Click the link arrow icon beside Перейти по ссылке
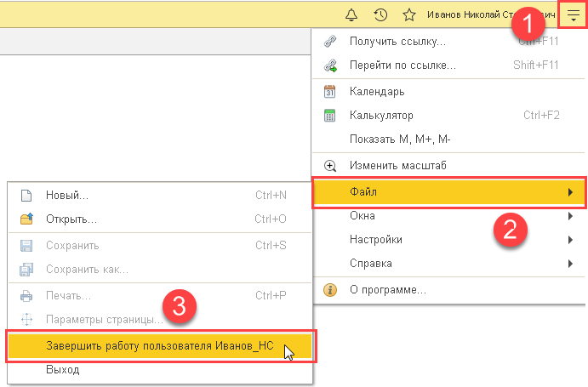 click(330, 65)
